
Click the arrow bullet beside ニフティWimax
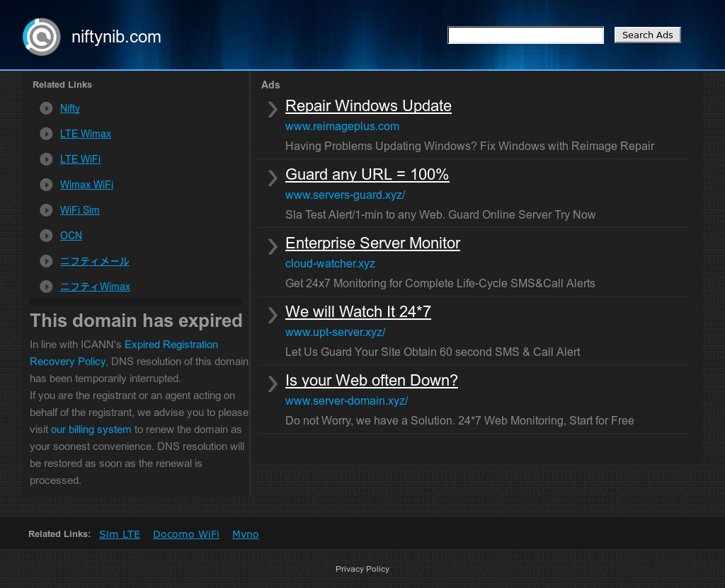[x=46, y=287]
